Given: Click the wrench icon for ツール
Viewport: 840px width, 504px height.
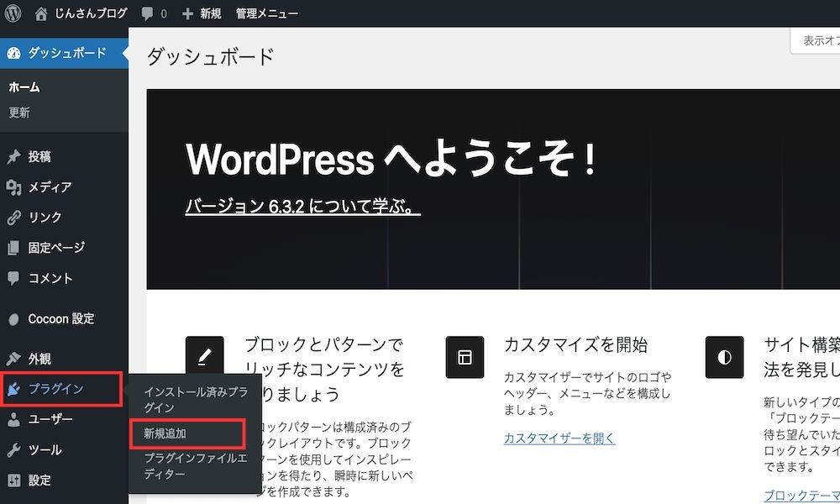Looking at the screenshot, I should [x=13, y=450].
